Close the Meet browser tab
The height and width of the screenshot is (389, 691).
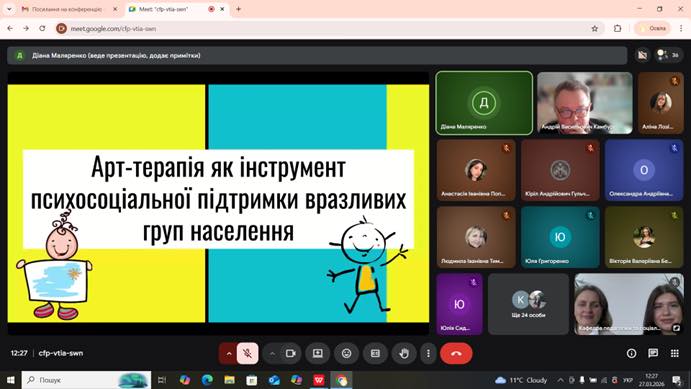[x=222, y=9]
